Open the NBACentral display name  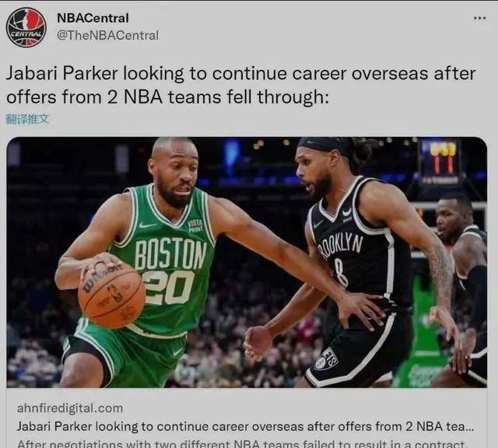click(93, 18)
